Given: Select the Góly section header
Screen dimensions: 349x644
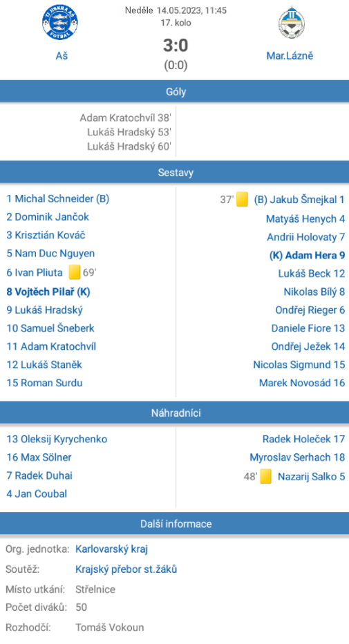Looking at the screenshot, I should click(x=174, y=91).
